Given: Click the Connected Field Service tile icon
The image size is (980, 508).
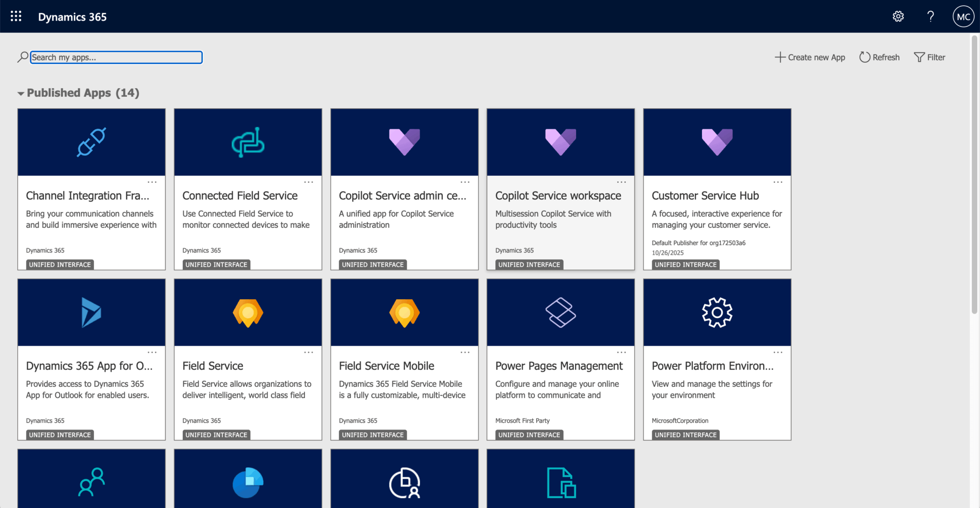Looking at the screenshot, I should point(248,142).
